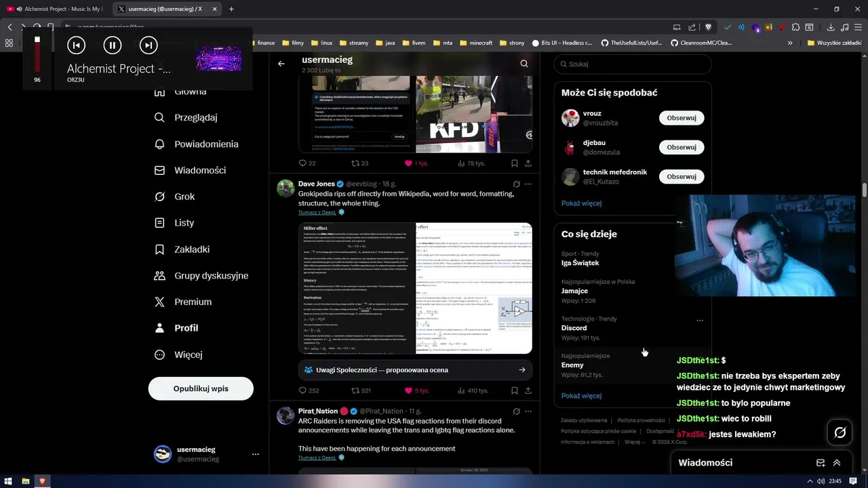Click the Szukaj search field
The height and width of the screenshot is (488, 868).
click(633, 64)
